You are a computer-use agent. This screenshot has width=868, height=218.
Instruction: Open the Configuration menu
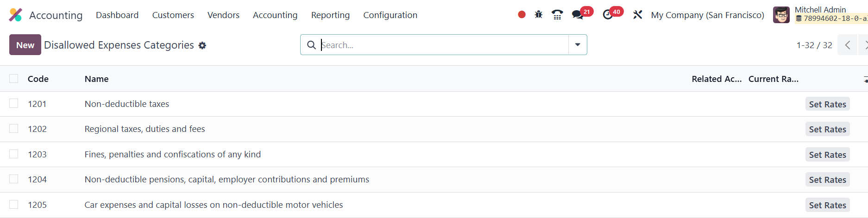390,15
